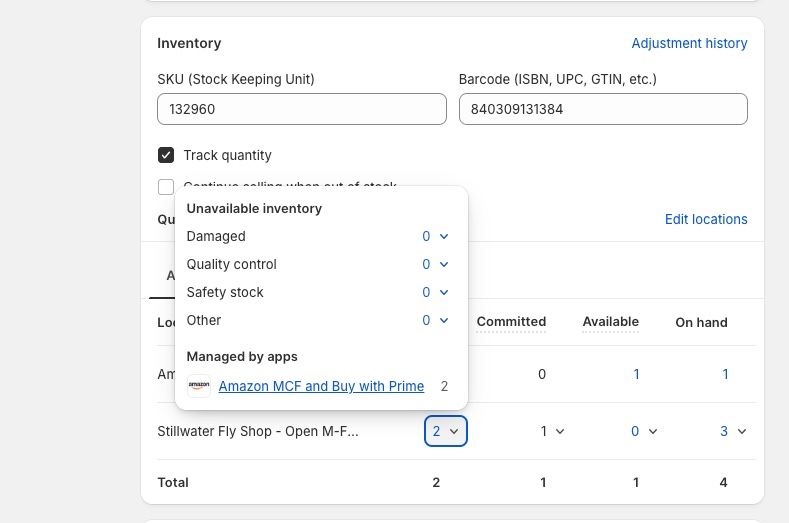This screenshot has width=789, height=523.
Task: Click the Available column header
Action: (610, 322)
